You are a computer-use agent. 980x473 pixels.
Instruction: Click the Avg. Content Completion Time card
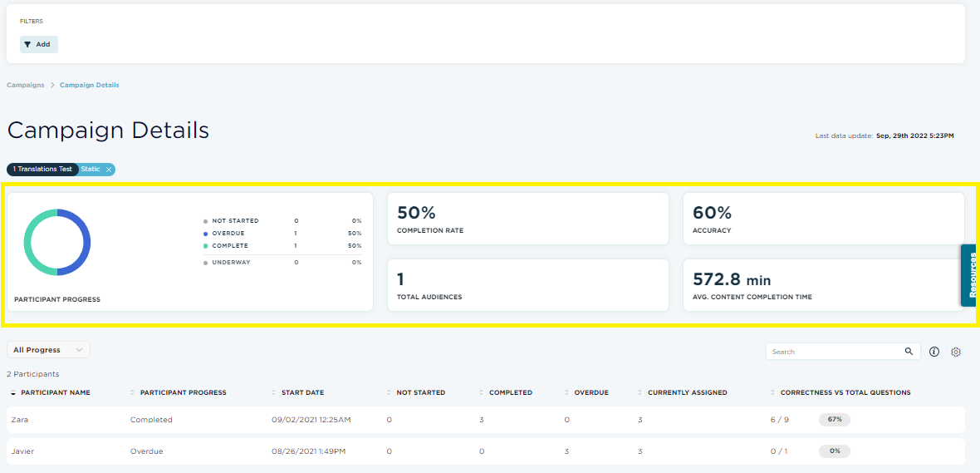point(824,285)
